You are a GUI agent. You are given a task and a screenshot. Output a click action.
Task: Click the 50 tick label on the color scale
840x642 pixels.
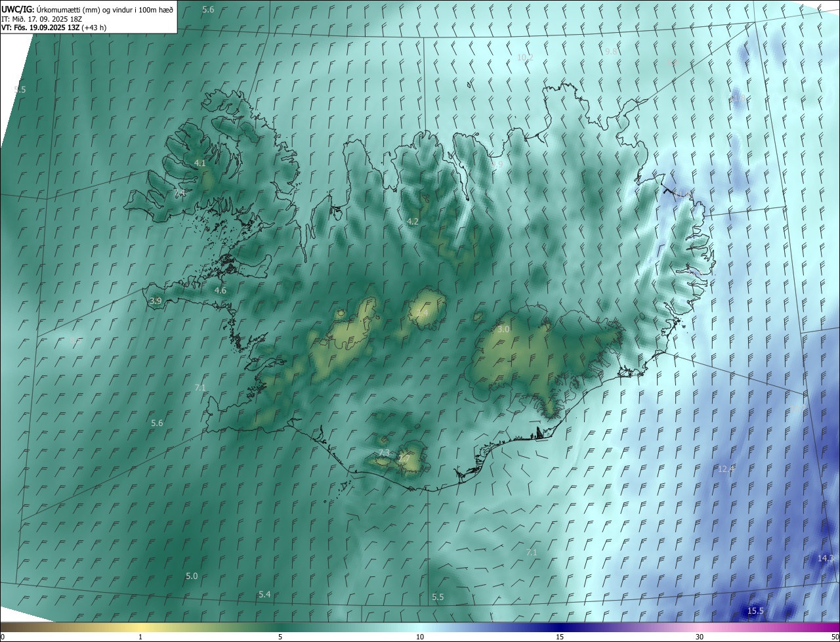point(835,637)
